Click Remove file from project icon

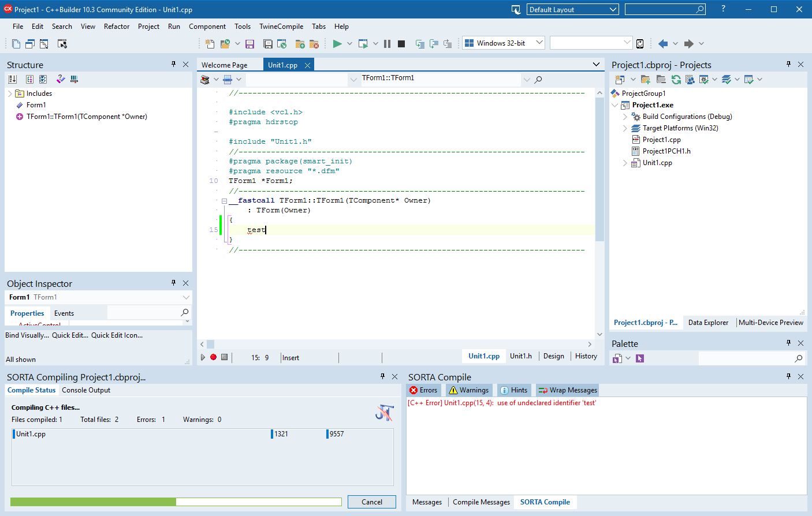314,44
